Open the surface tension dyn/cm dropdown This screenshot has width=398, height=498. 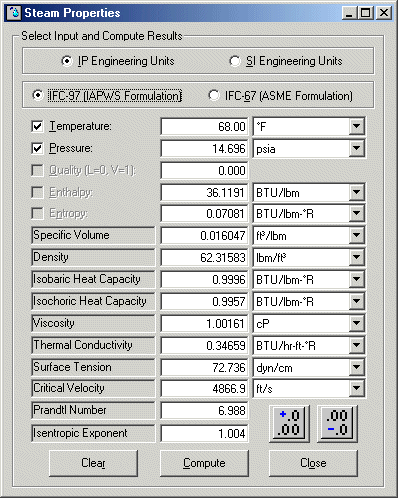356,367
